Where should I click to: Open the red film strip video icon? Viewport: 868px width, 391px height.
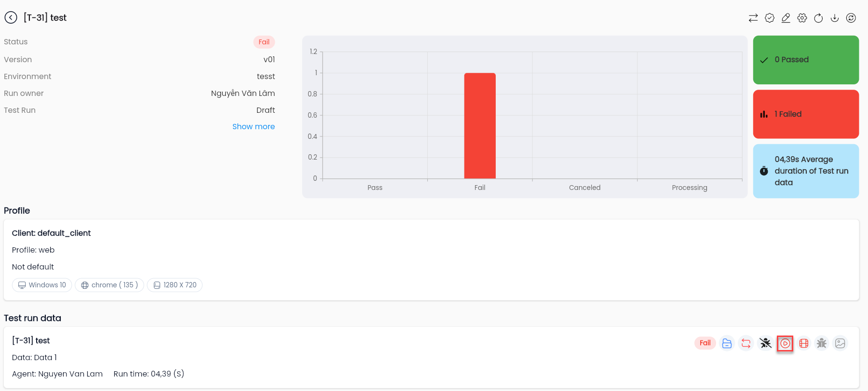click(x=804, y=343)
